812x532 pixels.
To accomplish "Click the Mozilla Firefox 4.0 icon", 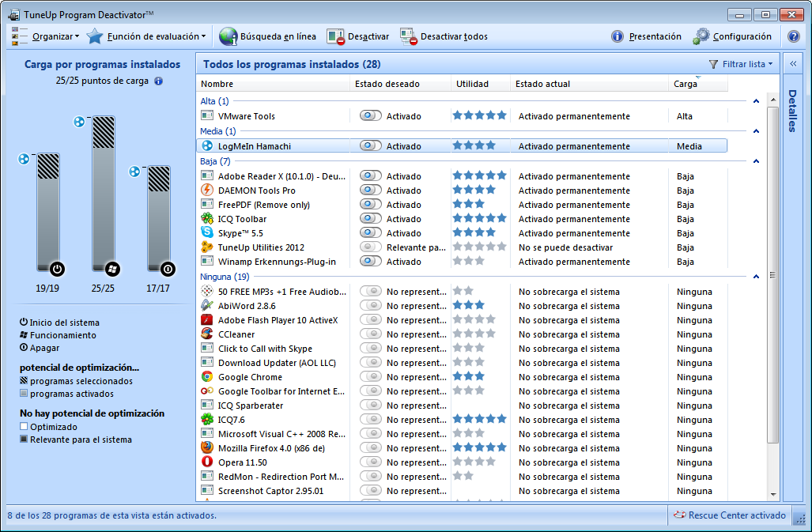I will (207, 447).
